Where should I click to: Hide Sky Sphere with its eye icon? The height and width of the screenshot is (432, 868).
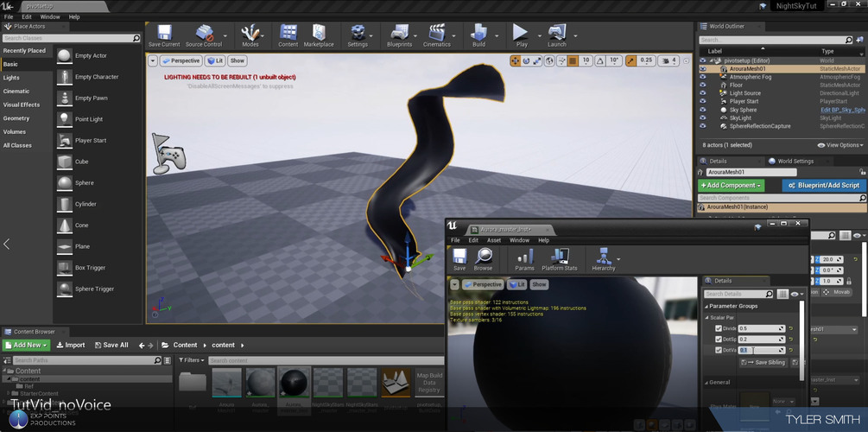(702, 110)
